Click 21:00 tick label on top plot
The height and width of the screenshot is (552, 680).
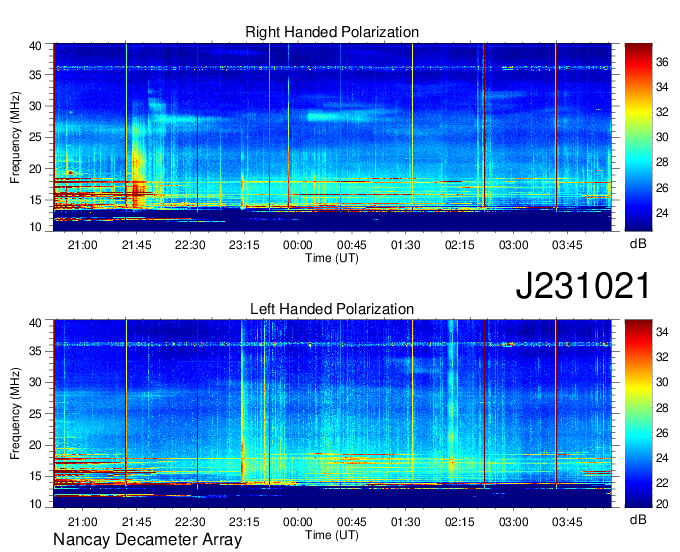(x=82, y=245)
